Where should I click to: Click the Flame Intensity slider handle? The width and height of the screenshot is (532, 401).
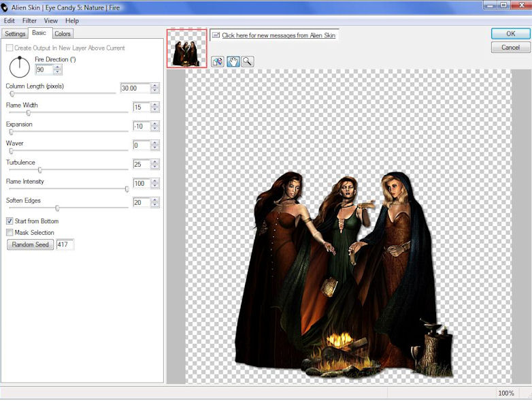[x=127, y=189]
